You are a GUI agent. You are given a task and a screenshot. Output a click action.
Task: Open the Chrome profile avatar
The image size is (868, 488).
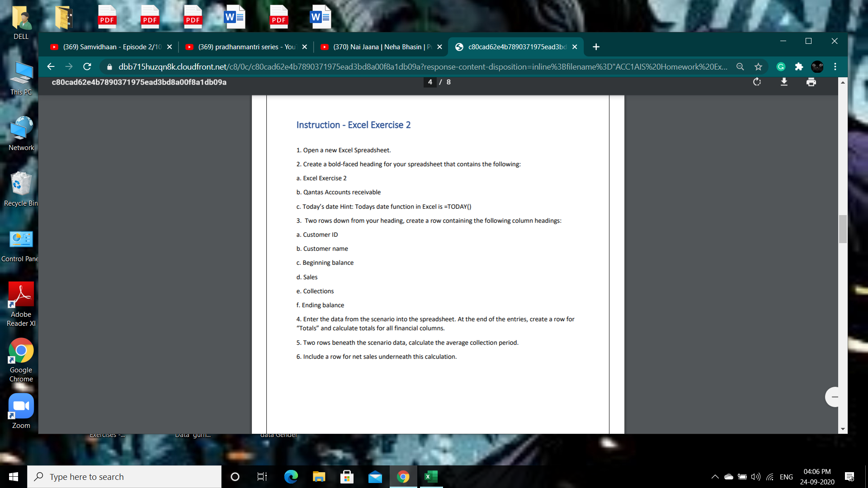[x=818, y=66]
